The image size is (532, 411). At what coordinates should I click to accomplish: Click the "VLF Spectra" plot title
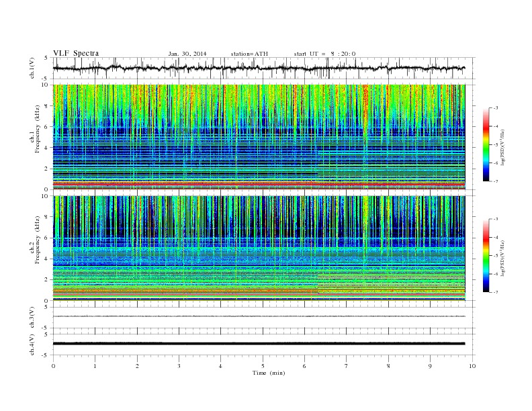click(x=76, y=53)
